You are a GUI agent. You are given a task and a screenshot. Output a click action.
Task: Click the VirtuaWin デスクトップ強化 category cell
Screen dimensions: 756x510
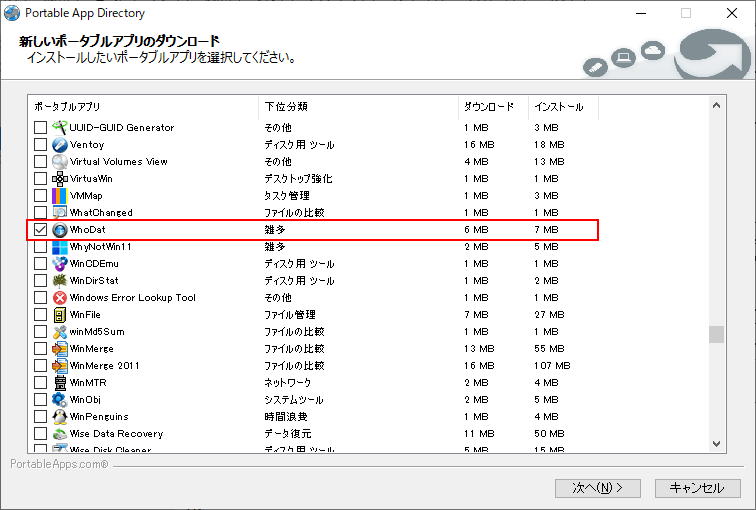[298, 179]
